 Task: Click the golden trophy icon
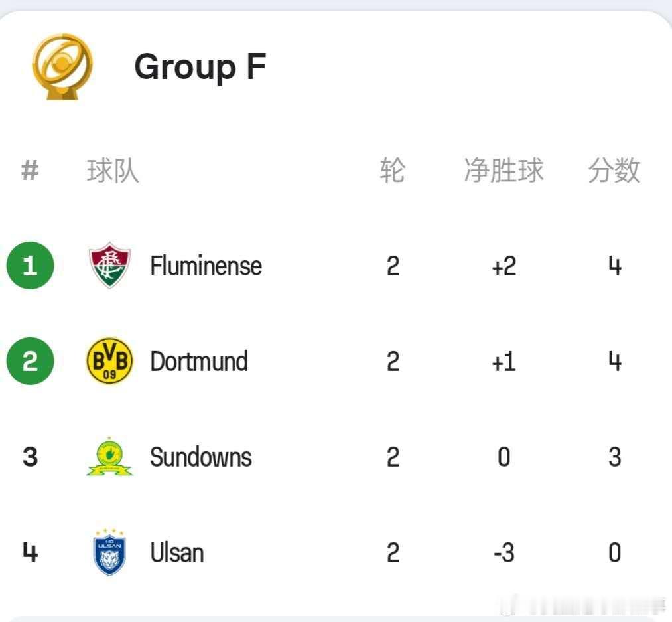(62, 66)
